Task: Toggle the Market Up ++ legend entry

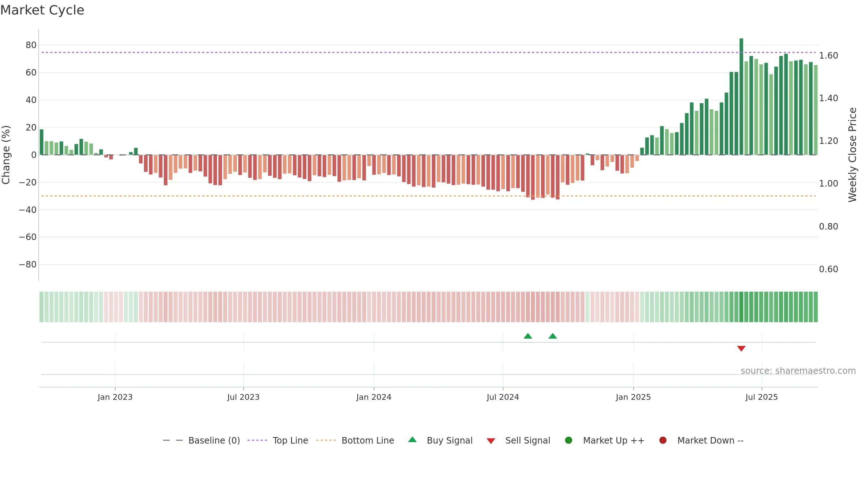Action: coord(605,440)
